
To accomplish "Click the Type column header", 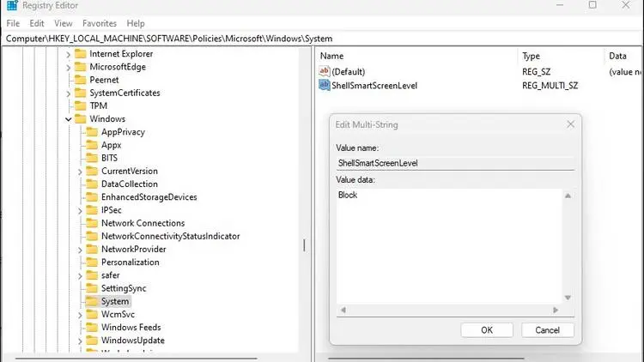I will pos(531,56).
